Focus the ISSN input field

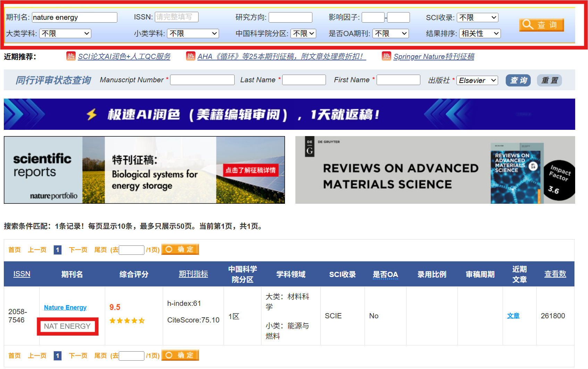coord(176,17)
